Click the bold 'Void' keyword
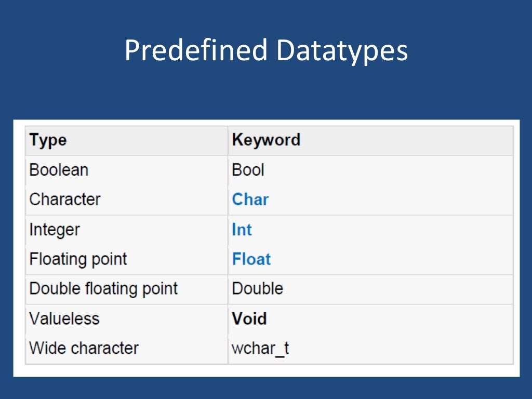 pos(249,318)
